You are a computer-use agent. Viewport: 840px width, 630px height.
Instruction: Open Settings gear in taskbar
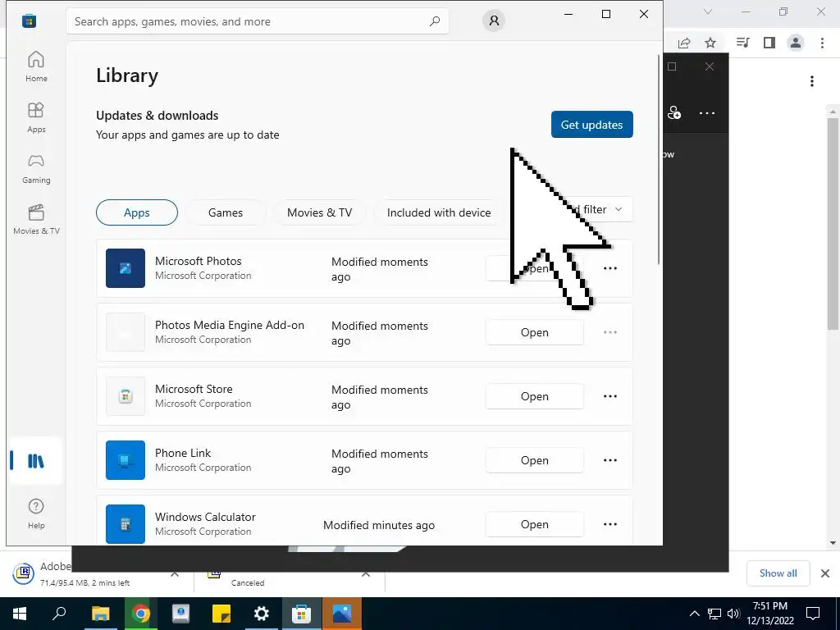262,614
